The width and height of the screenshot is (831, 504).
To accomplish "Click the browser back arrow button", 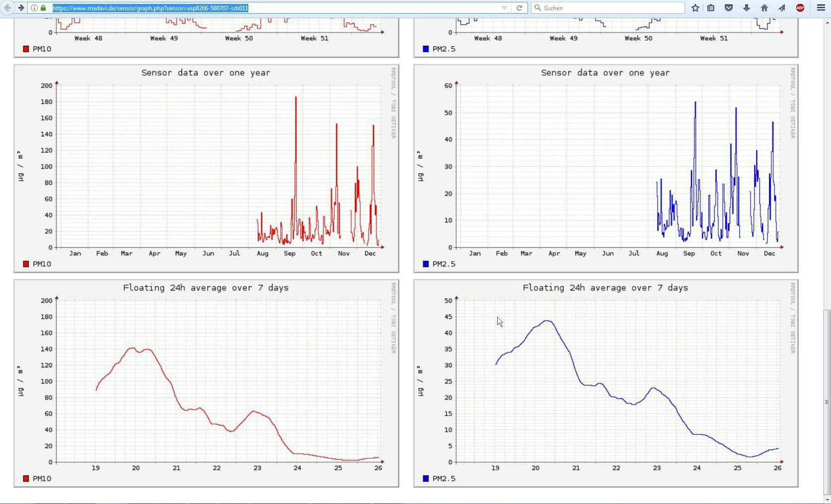I will [7, 8].
